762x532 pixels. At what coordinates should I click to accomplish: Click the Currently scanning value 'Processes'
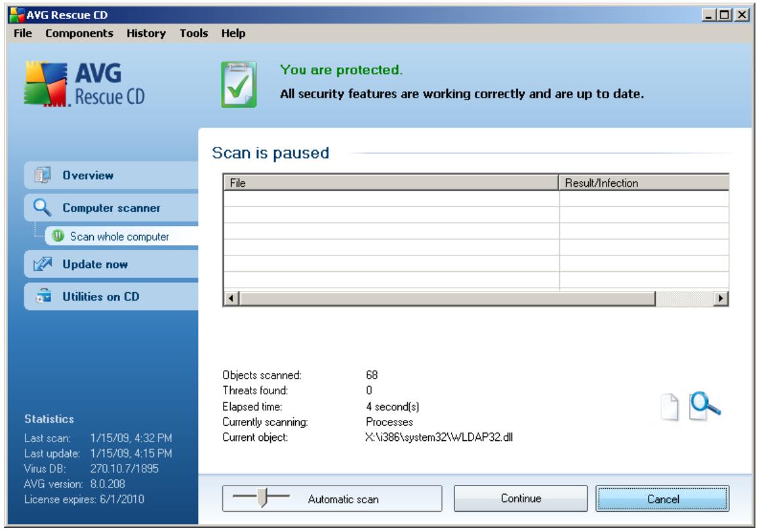click(390, 422)
